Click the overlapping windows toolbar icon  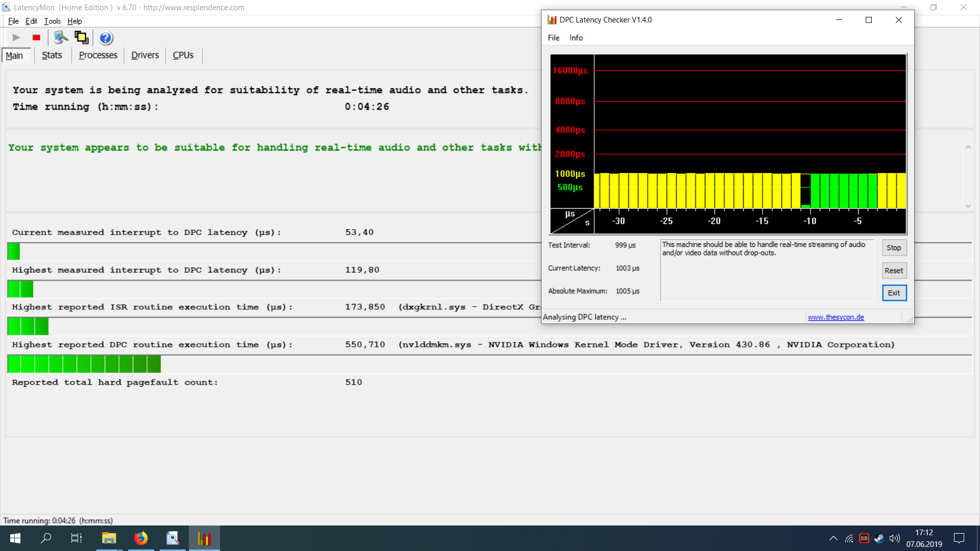coord(82,37)
